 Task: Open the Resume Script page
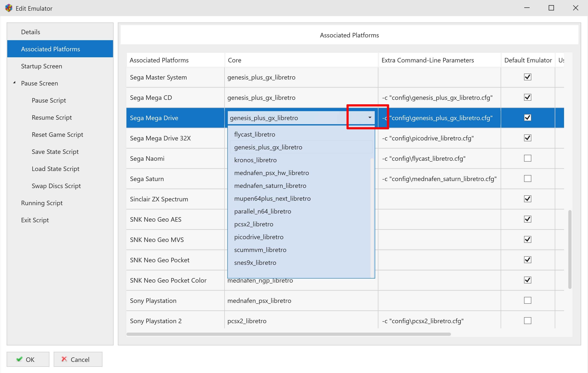point(60,117)
